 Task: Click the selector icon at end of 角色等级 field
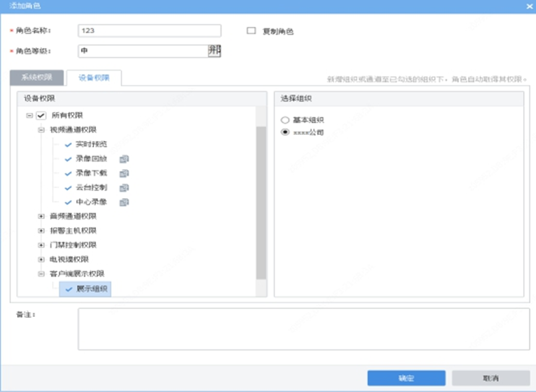pyautogui.click(x=214, y=51)
